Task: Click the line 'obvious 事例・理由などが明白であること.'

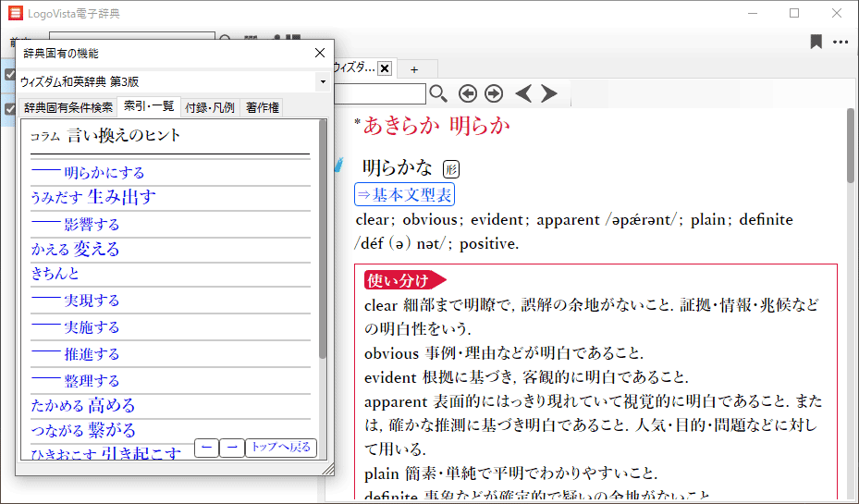Action: (504, 353)
